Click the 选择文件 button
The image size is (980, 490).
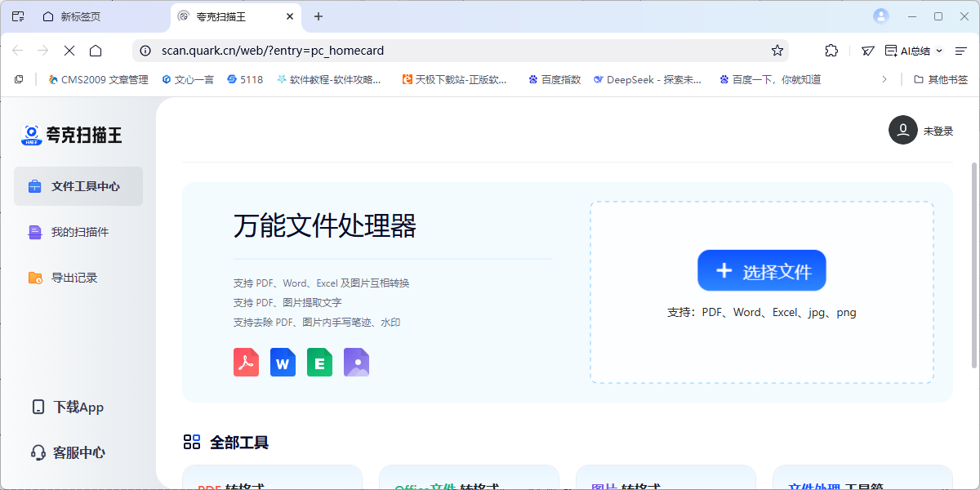pyautogui.click(x=761, y=271)
